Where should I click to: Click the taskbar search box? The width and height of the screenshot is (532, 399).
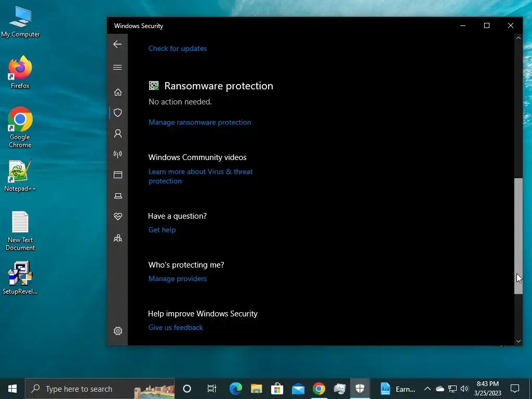(100, 389)
